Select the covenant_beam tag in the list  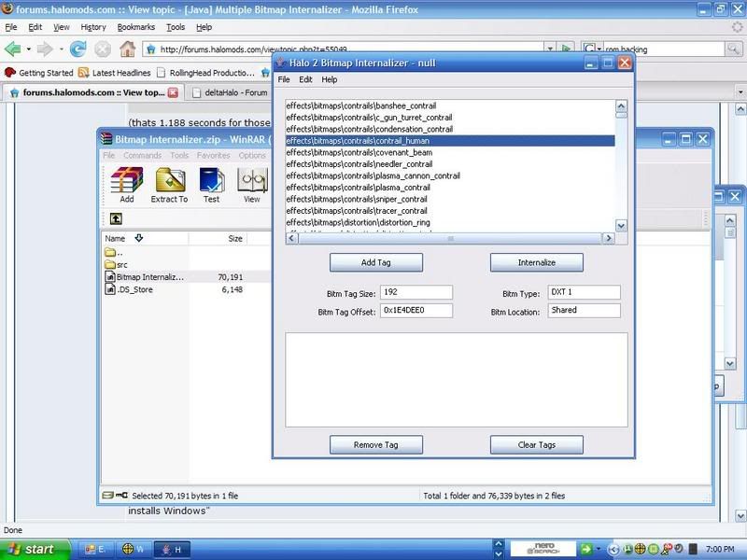(450, 152)
